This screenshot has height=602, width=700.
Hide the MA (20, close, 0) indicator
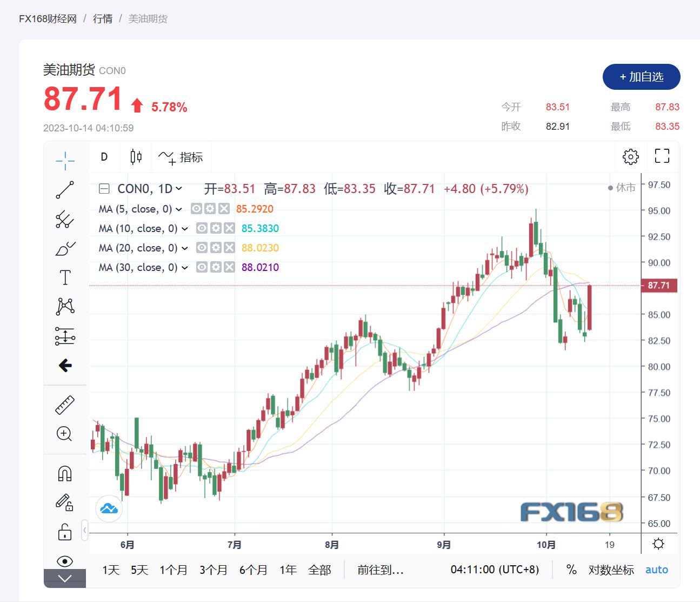pos(202,248)
